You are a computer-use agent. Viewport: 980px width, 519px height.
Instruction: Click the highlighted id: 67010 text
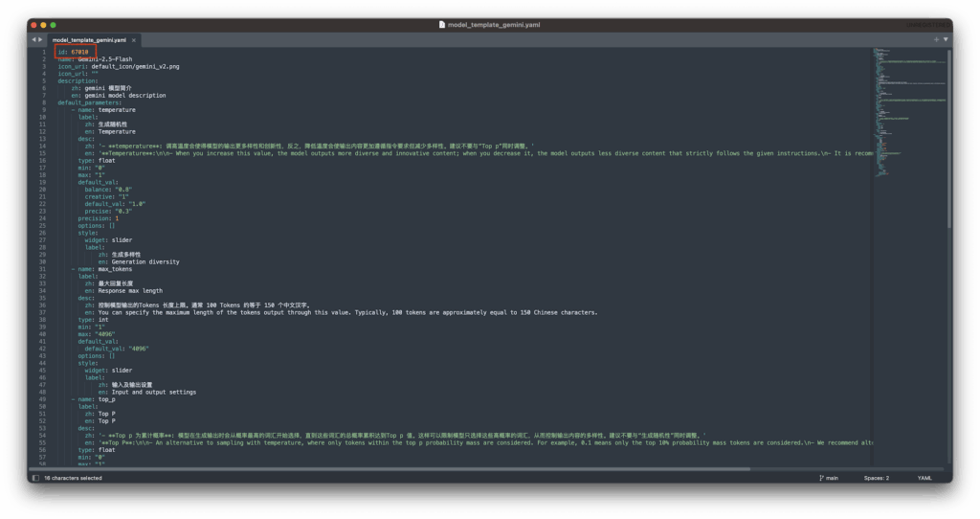tap(74, 52)
